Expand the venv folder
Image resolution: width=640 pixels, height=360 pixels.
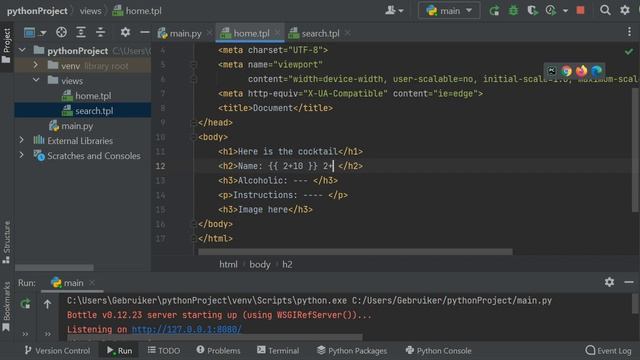coord(36,65)
